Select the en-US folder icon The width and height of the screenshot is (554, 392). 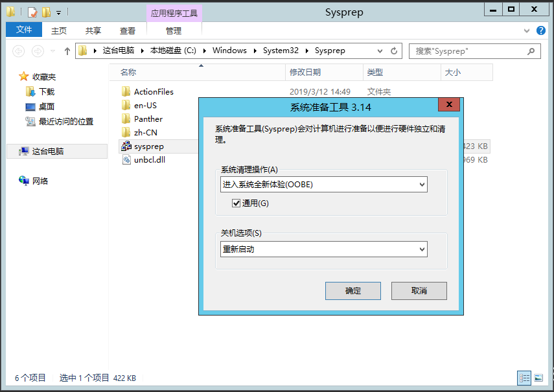(x=126, y=105)
